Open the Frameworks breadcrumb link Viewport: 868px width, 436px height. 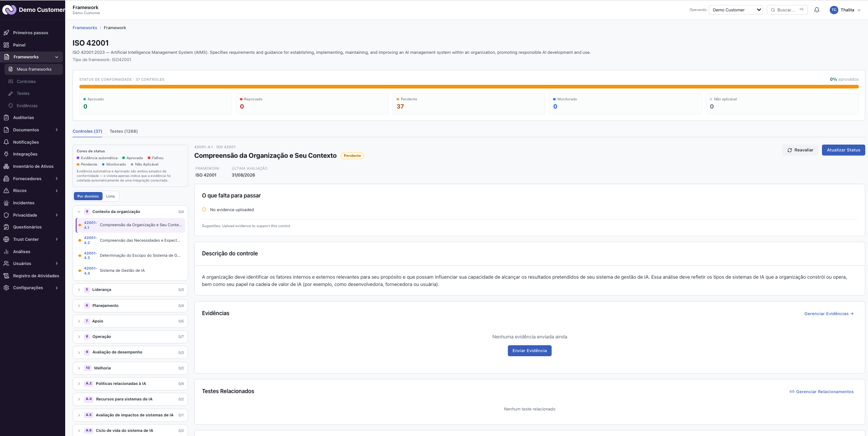click(85, 28)
